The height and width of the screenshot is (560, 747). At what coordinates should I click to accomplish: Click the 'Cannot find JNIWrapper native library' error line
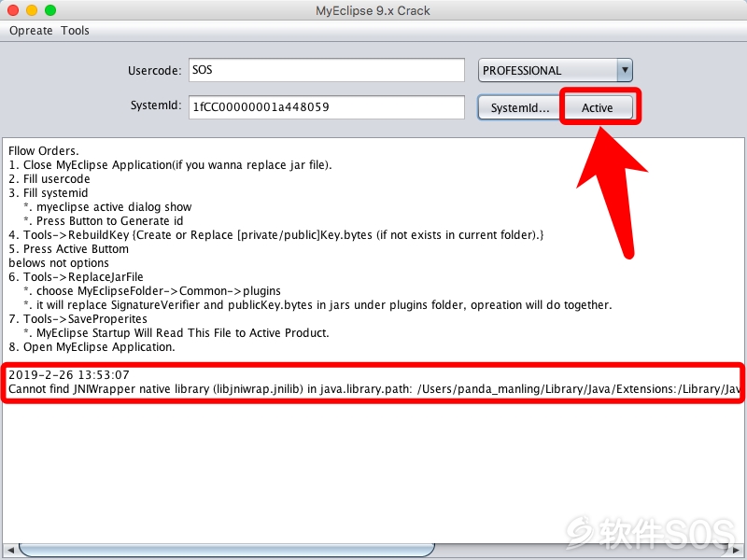(x=374, y=389)
